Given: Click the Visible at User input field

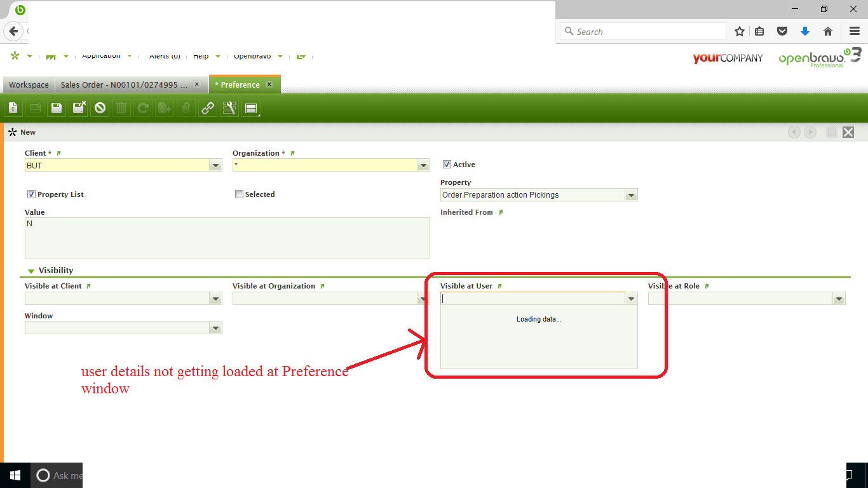Looking at the screenshot, I should click(532, 299).
